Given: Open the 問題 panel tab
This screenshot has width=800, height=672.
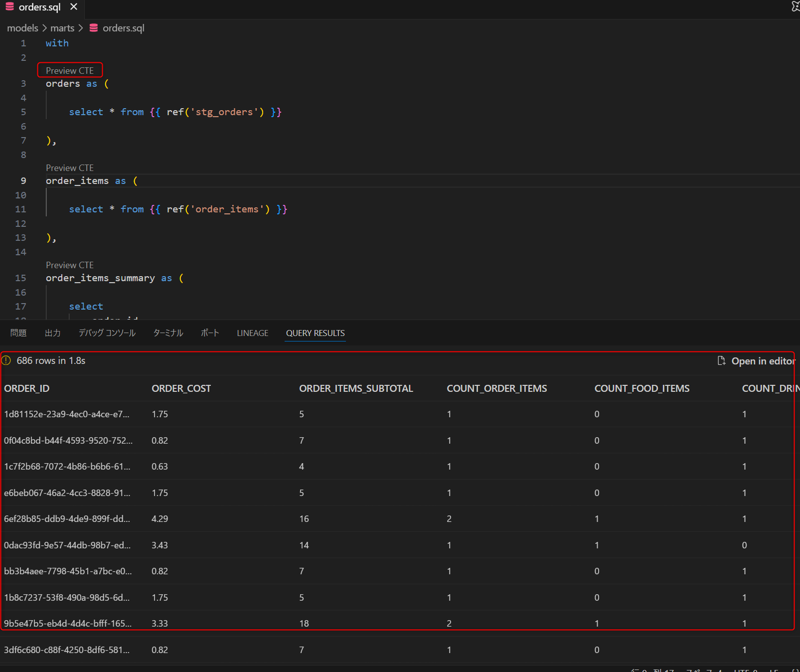Looking at the screenshot, I should [18, 333].
